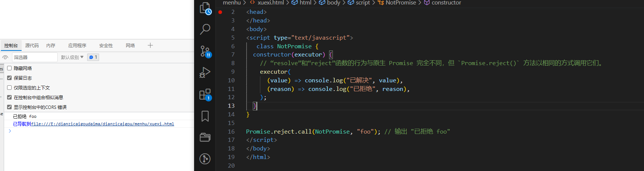644x171 pixels.
Task: Click the console prompt chevron
Action: coord(10,131)
